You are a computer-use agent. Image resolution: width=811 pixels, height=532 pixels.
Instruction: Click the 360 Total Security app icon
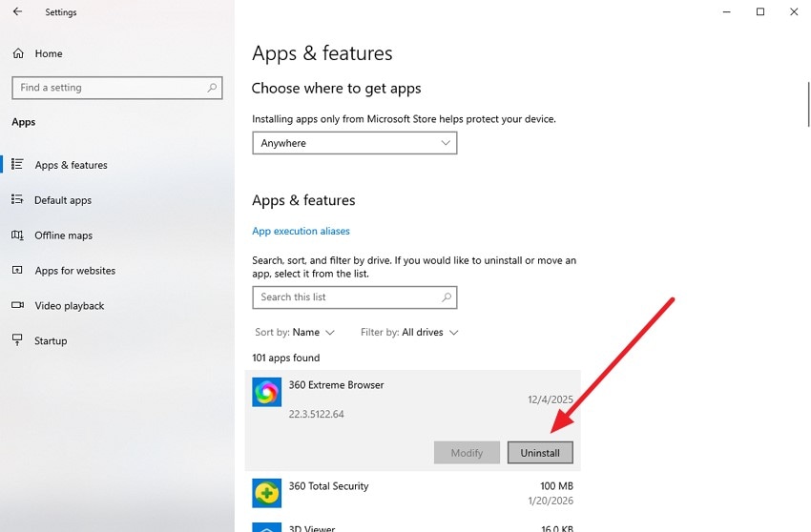point(267,493)
